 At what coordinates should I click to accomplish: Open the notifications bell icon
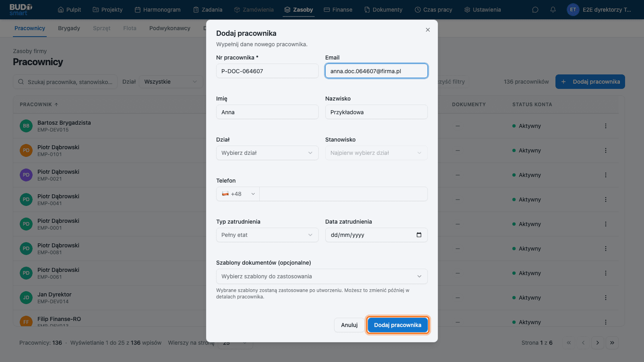point(553,10)
